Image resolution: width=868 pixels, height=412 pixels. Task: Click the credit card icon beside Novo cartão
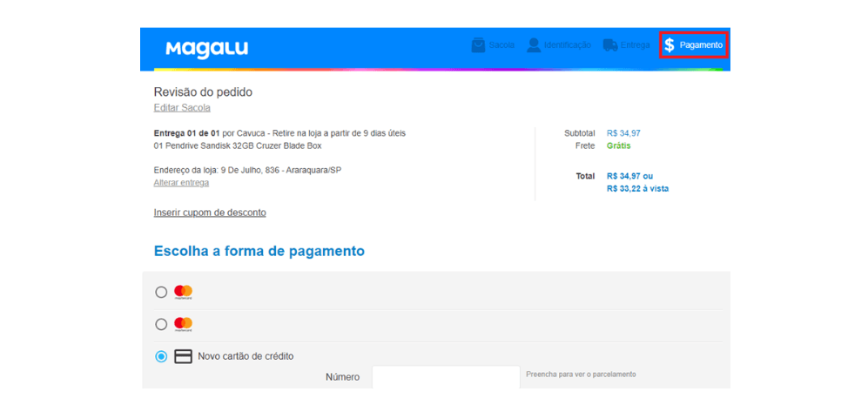click(183, 356)
